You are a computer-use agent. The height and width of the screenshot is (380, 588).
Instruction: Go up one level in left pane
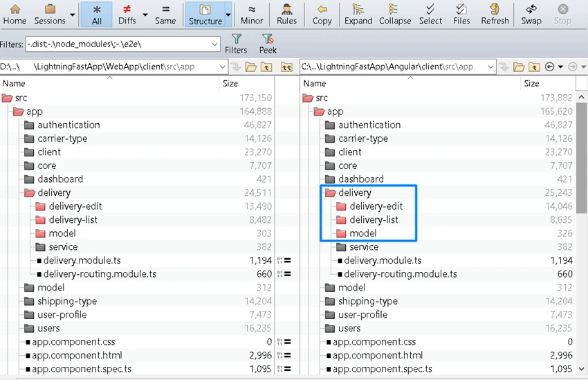point(266,67)
